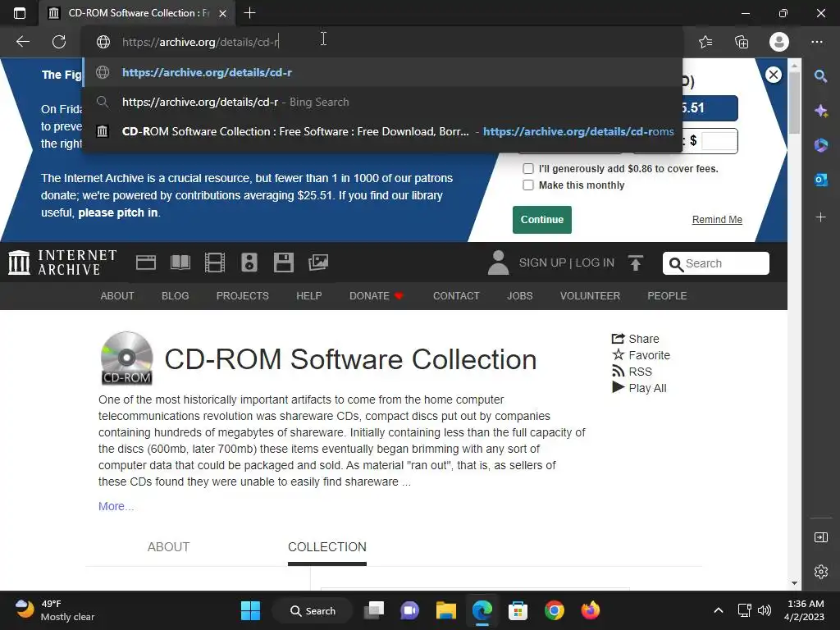Open PROJECTS in the nav menu
Viewport: 840px width, 630px height.
(x=243, y=295)
